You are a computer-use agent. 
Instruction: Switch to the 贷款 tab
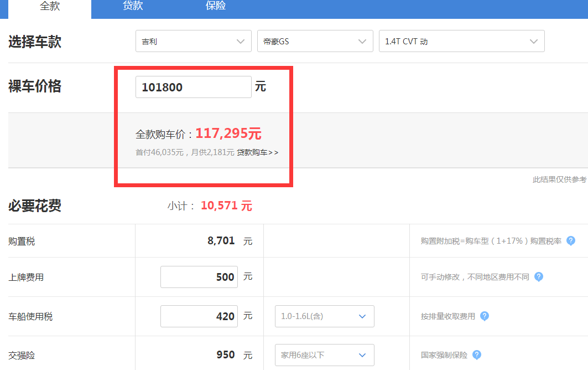[x=133, y=6]
